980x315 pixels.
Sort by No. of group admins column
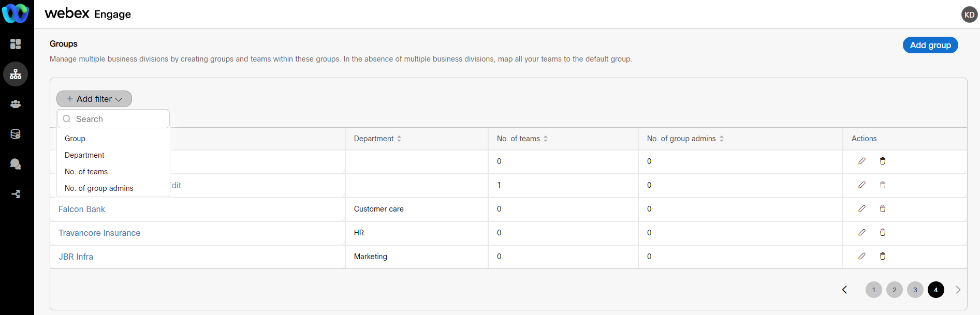[x=722, y=139]
